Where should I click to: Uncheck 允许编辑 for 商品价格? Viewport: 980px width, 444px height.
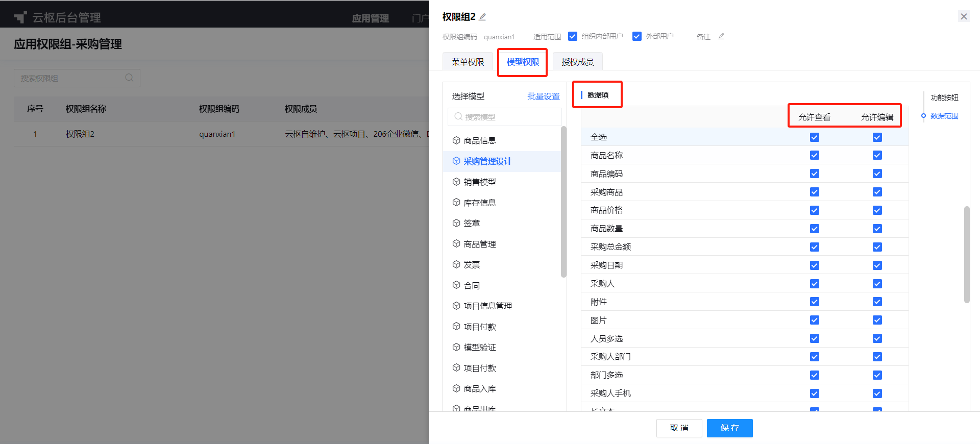[x=877, y=210]
